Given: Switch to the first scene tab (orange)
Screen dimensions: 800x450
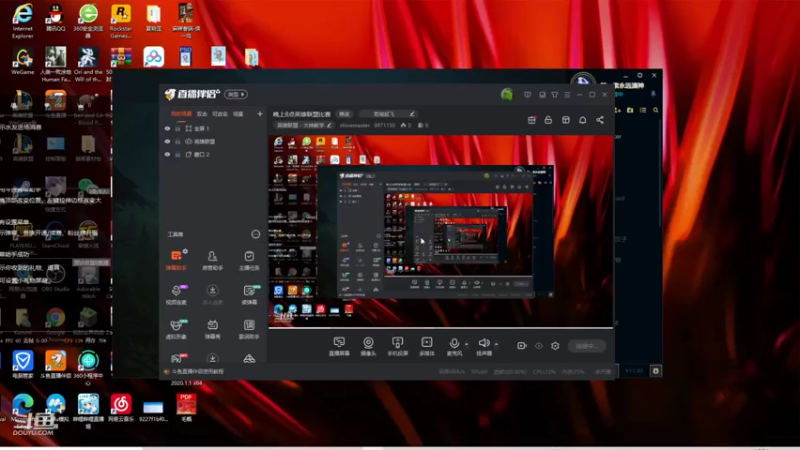Looking at the screenshot, I should [x=181, y=114].
